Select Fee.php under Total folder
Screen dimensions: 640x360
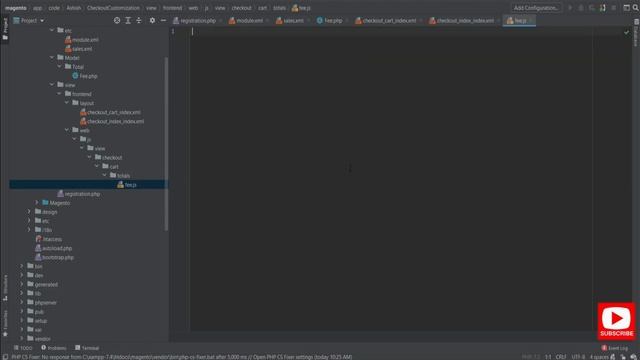[x=84, y=76]
